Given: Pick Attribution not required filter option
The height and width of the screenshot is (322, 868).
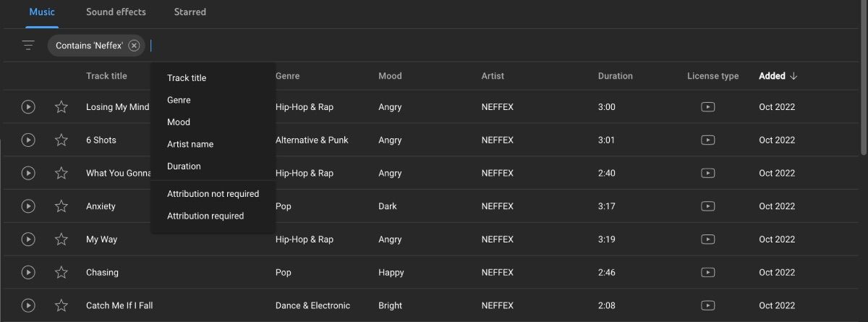Looking at the screenshot, I should coord(213,194).
